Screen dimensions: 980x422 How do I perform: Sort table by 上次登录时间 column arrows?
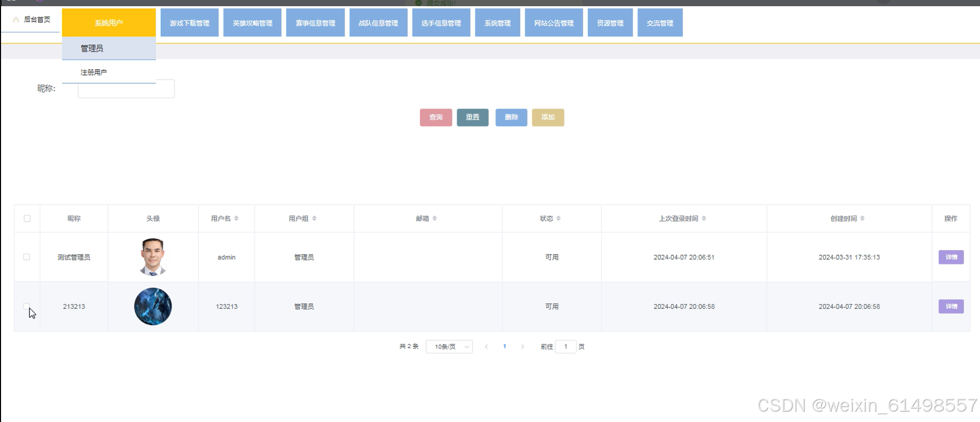pyautogui.click(x=704, y=218)
